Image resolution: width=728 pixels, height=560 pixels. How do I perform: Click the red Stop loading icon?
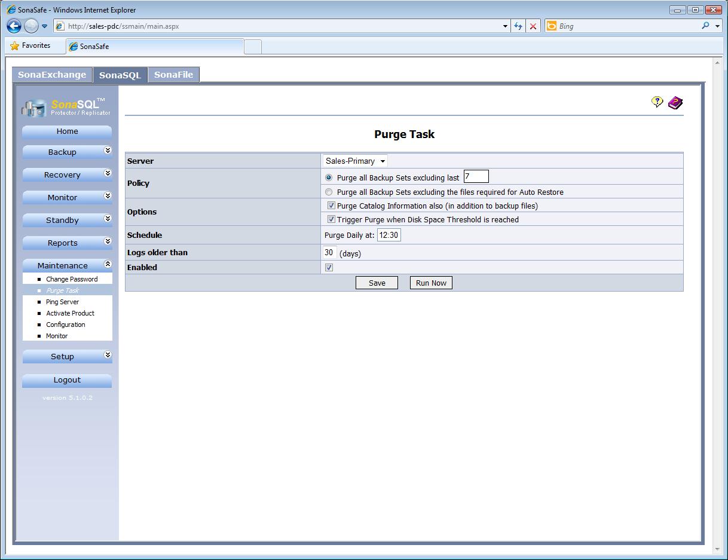pos(533,26)
